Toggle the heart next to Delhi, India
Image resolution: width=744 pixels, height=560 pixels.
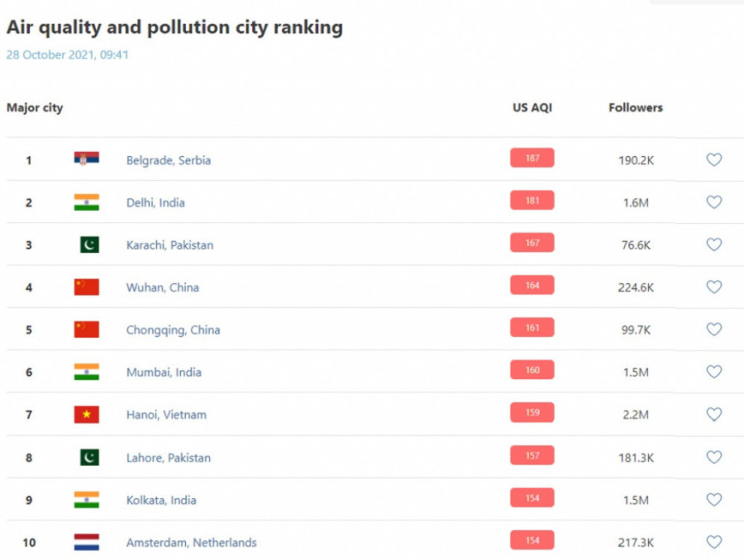point(713,202)
